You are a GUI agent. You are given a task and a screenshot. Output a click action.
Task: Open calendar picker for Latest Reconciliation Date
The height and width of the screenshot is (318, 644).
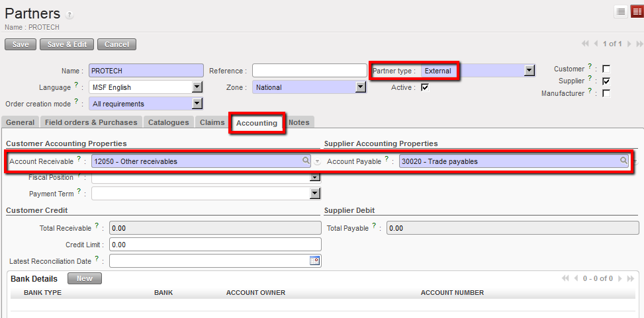point(315,260)
